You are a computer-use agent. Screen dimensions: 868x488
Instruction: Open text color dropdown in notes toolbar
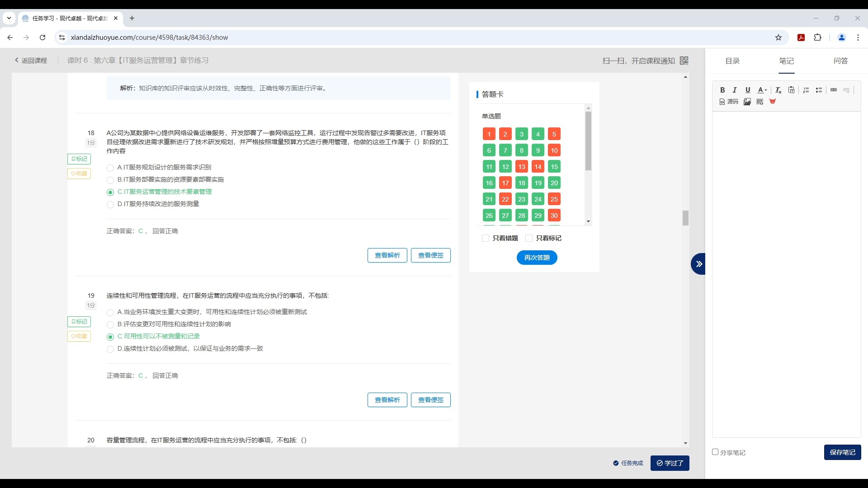click(762, 90)
